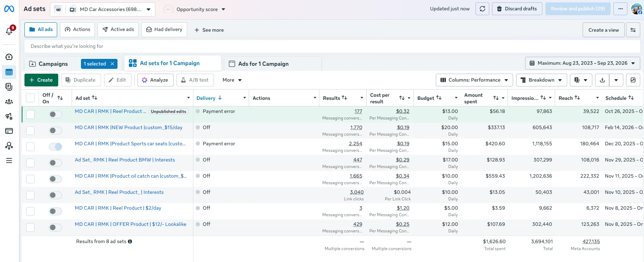Click the green Create button

(41, 80)
